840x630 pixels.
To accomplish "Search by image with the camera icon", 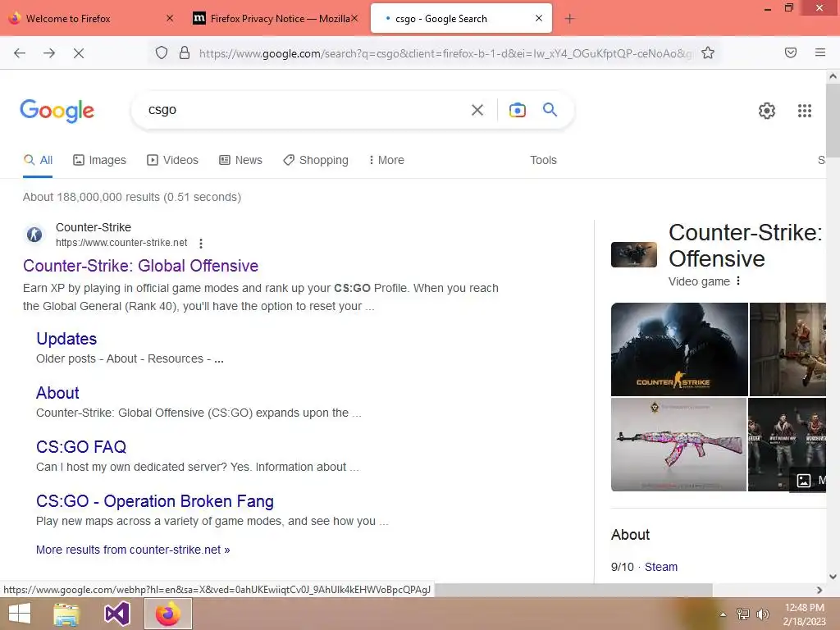I will coord(517,110).
